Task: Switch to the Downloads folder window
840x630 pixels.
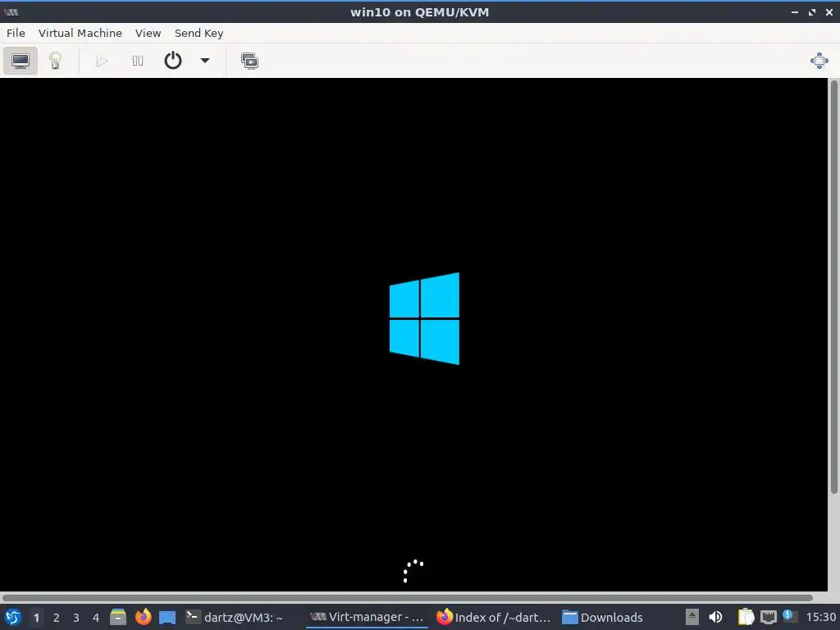Action: tap(602, 617)
